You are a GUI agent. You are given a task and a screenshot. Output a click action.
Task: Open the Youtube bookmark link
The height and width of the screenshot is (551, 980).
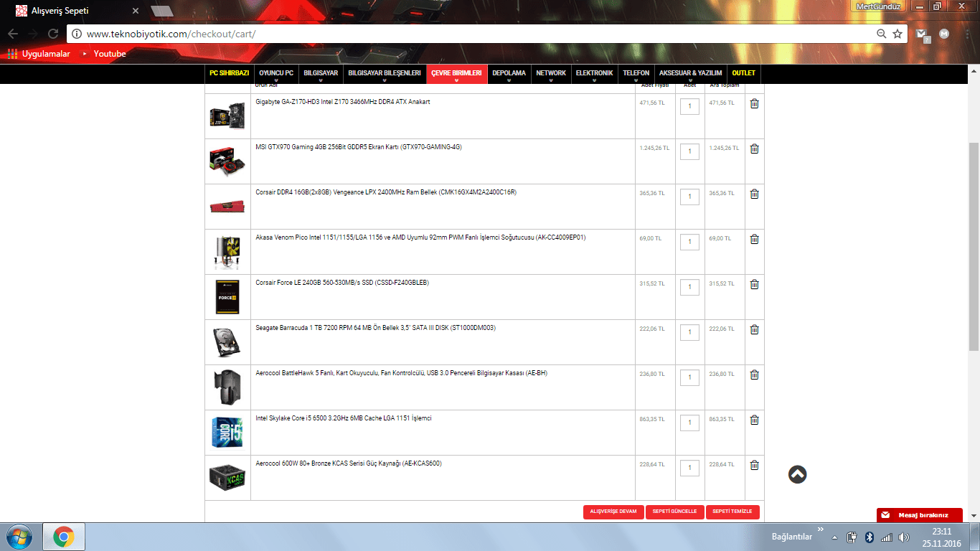103,54
